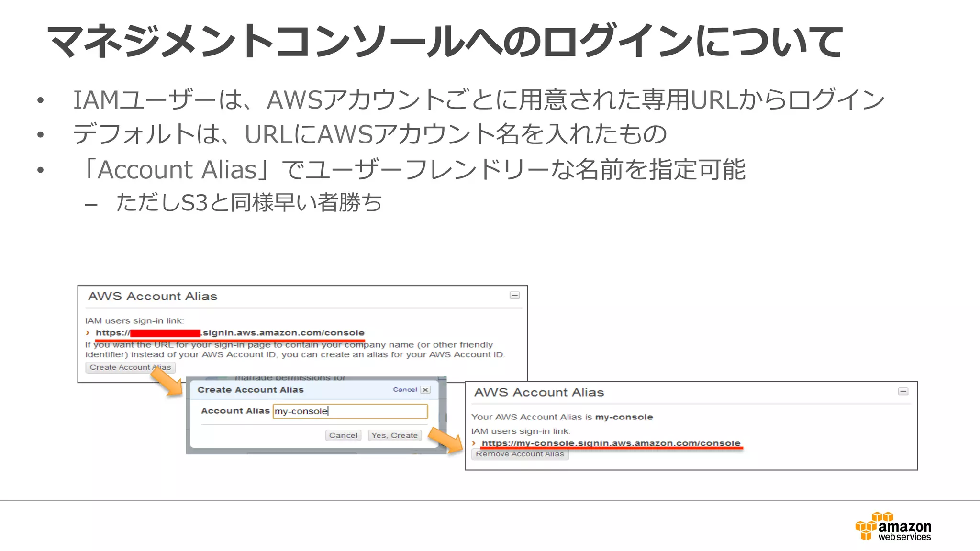This screenshot has height=551, width=980.
Task: Select the 'Create Account Alias' dialog title
Action: 250,390
